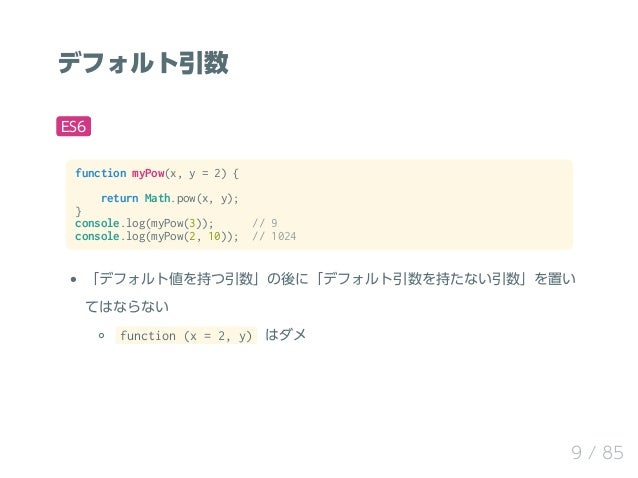The width and height of the screenshot is (638, 478).
Task: Click the ES6 pink badge
Action: [x=73, y=127]
